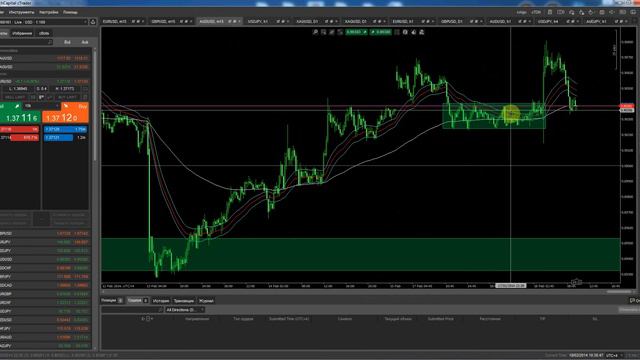This screenshot has height=360, width=640.
Task: Click the Ask column header
Action: point(84,42)
